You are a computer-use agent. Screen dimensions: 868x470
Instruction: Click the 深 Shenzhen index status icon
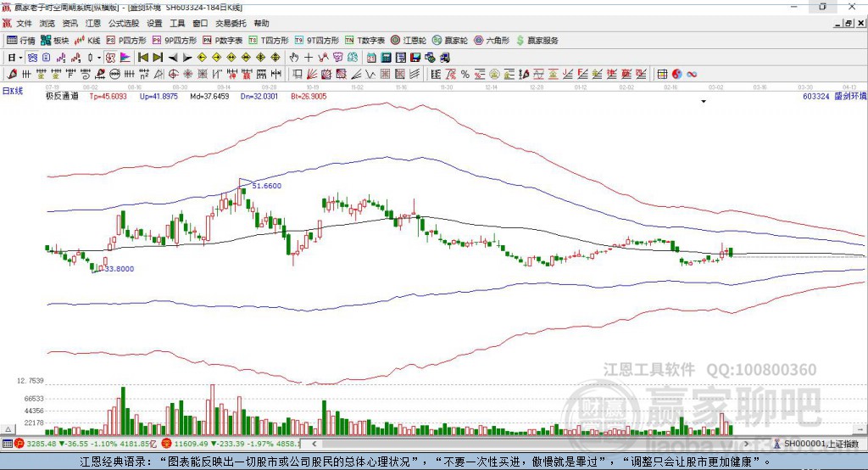click(166, 444)
